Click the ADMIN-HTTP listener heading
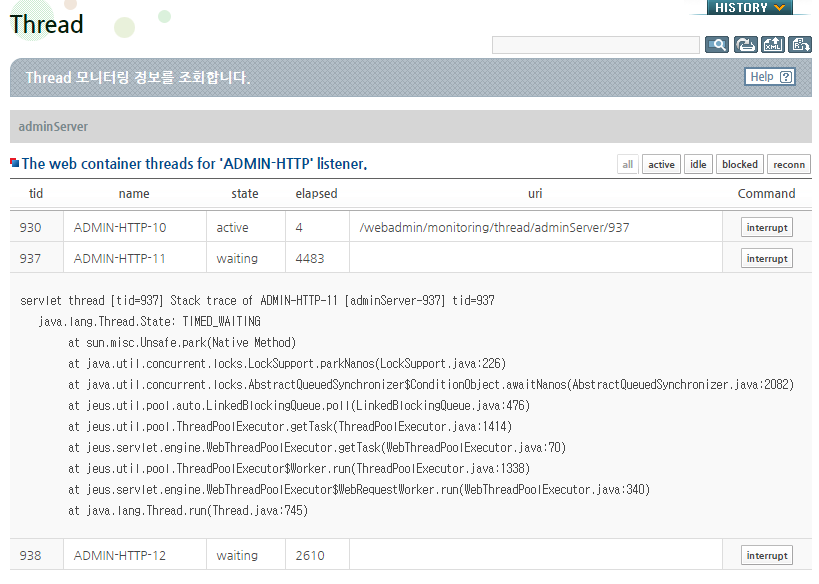819x584 pixels. (194, 164)
